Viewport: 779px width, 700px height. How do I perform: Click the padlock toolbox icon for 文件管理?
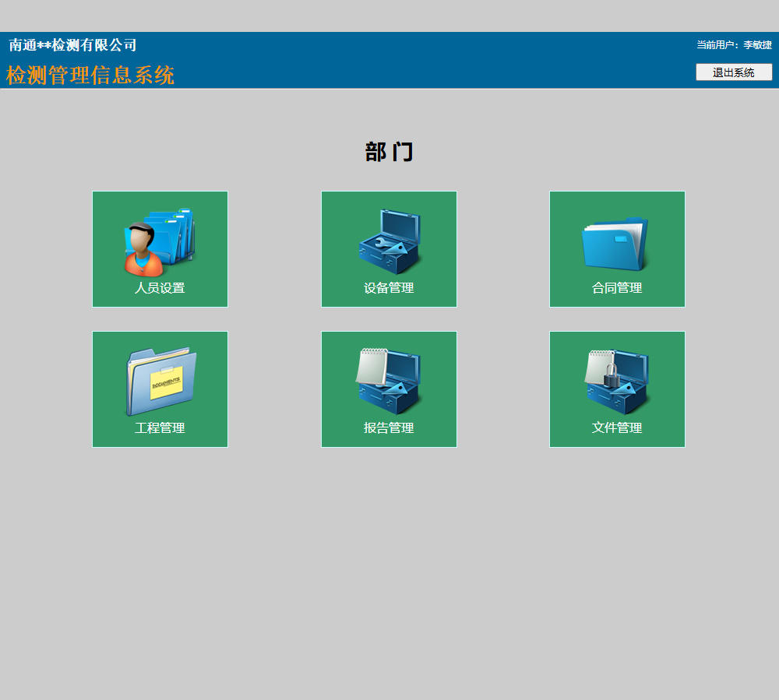coord(617,382)
